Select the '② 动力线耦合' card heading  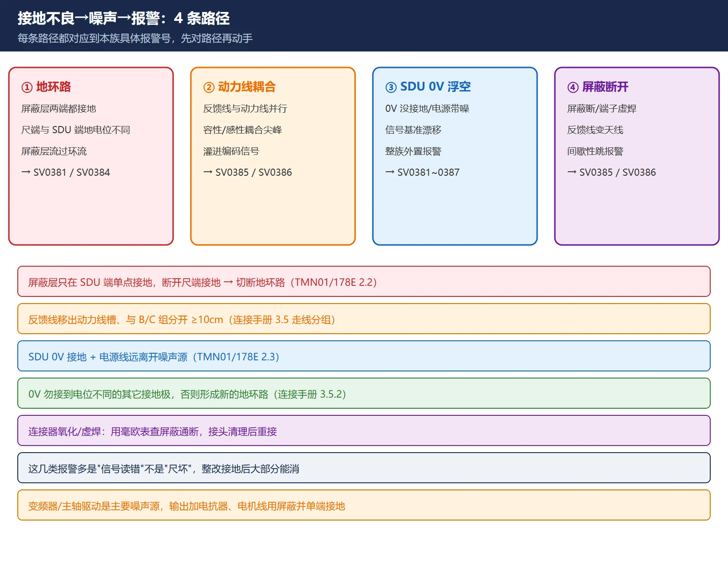pos(240,87)
